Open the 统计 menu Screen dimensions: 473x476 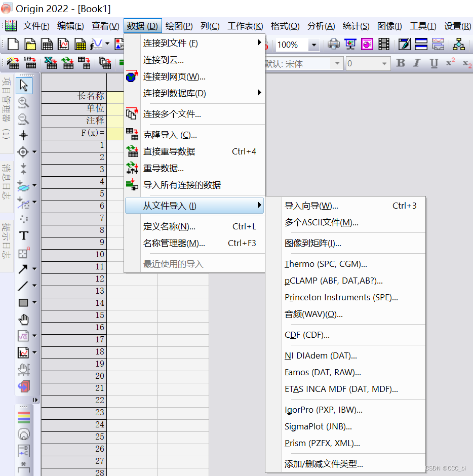point(356,25)
